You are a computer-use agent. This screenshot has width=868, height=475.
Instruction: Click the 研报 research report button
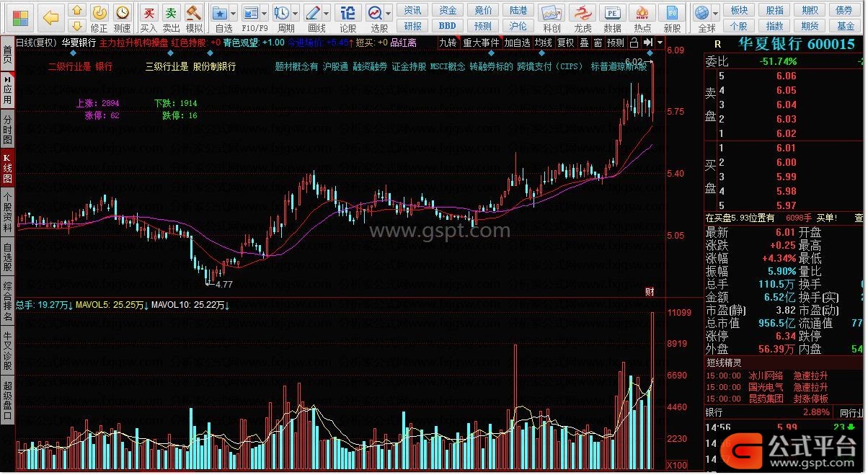413,26
